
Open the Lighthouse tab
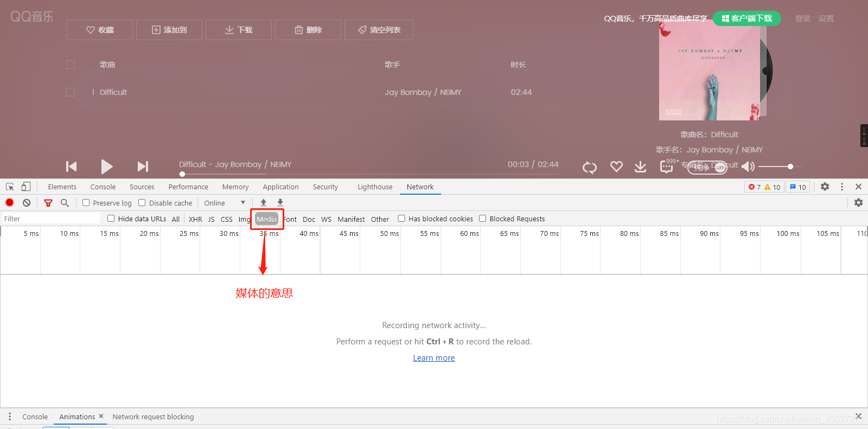375,187
